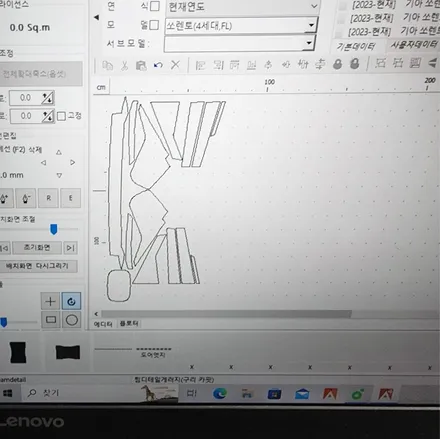Open the green circular taskbar app icon
Image resolution: width=440 pixels, height=439 pixels.
(358, 395)
